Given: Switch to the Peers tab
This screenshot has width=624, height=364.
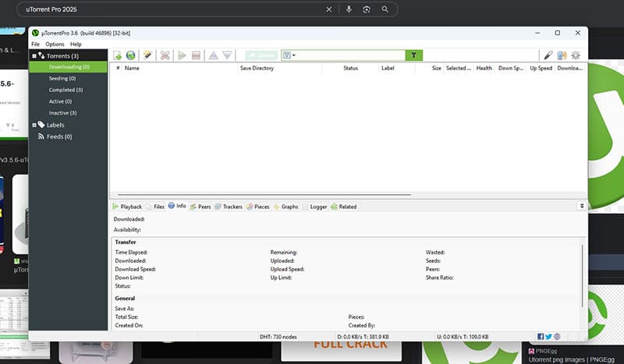Looking at the screenshot, I should coord(200,207).
